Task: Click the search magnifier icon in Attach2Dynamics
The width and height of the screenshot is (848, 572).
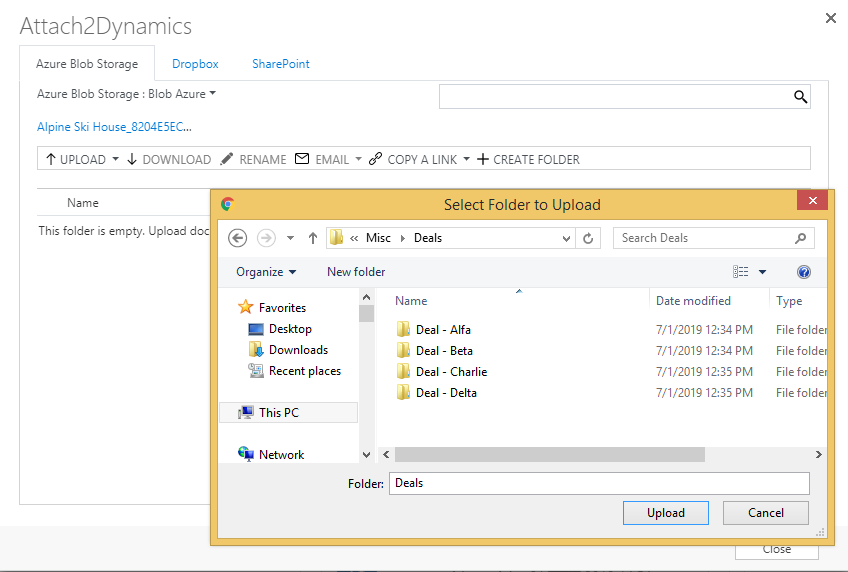Action: click(x=800, y=97)
